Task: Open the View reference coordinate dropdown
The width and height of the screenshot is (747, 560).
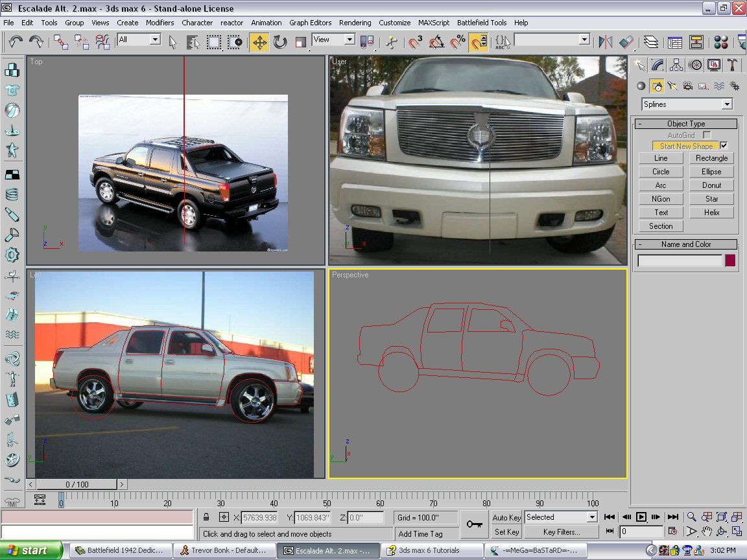Action: pos(350,40)
